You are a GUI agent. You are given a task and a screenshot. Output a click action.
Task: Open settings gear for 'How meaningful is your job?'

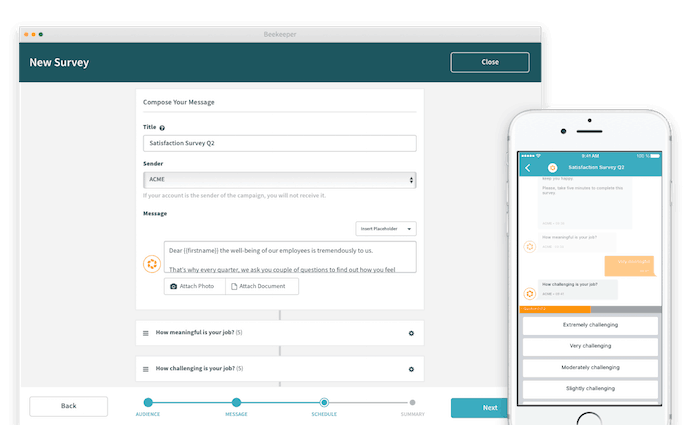coord(411,333)
